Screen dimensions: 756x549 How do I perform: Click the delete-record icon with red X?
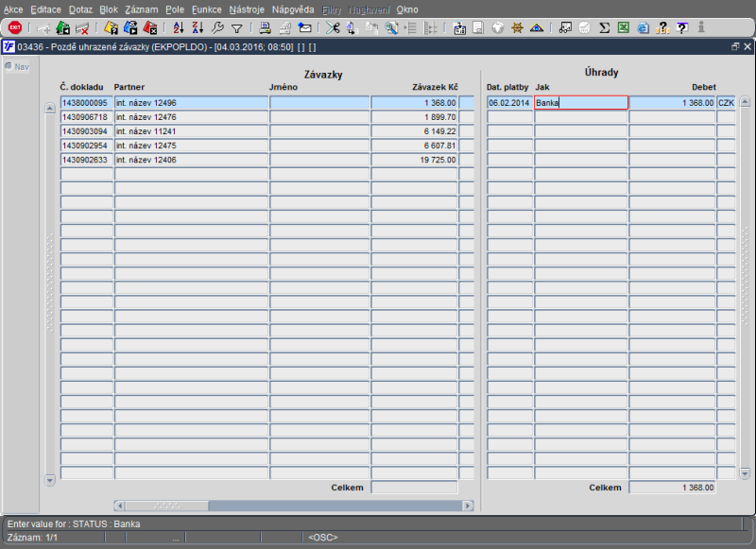click(x=82, y=28)
